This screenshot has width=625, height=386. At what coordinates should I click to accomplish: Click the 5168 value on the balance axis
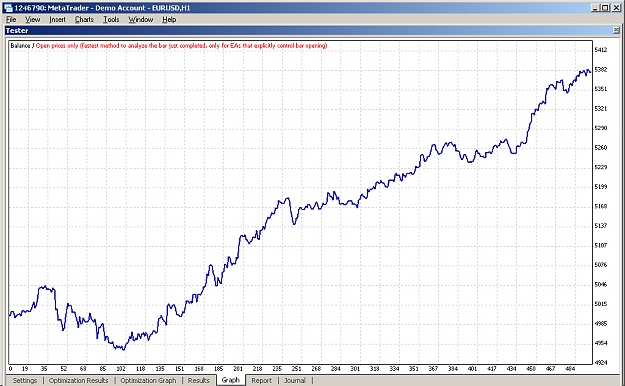601,206
